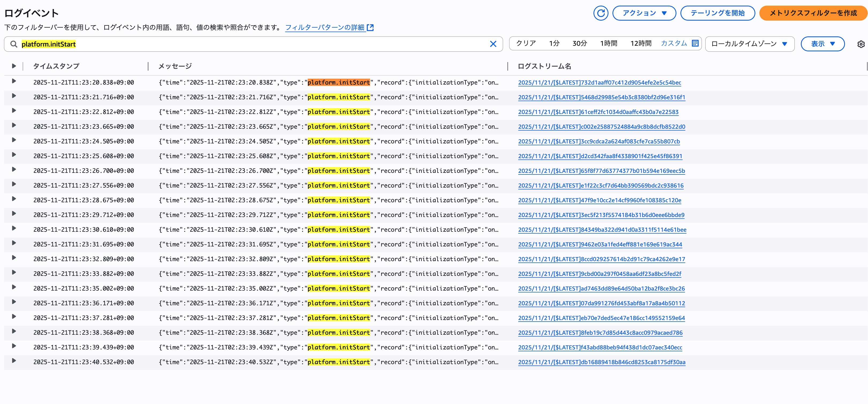This screenshot has height=404, width=868.
Task: Open the settings gear icon
Action: (x=861, y=44)
